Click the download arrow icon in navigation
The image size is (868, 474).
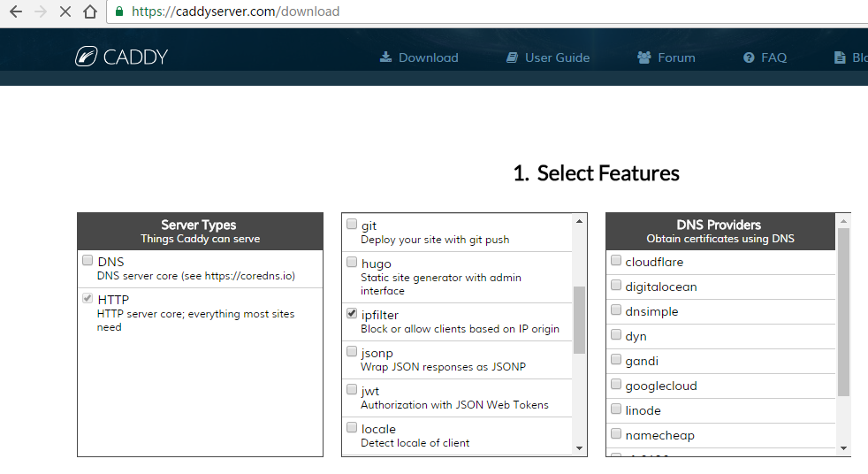(x=386, y=57)
